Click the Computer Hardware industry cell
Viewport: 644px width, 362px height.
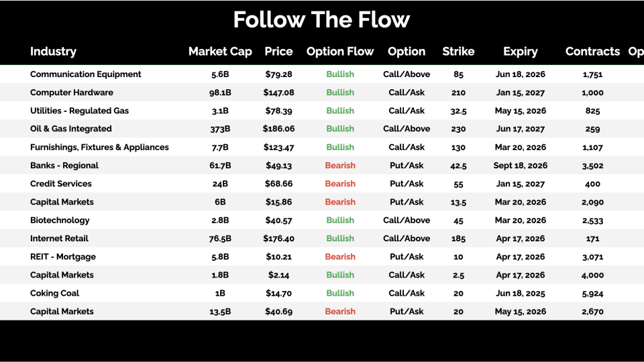click(72, 93)
